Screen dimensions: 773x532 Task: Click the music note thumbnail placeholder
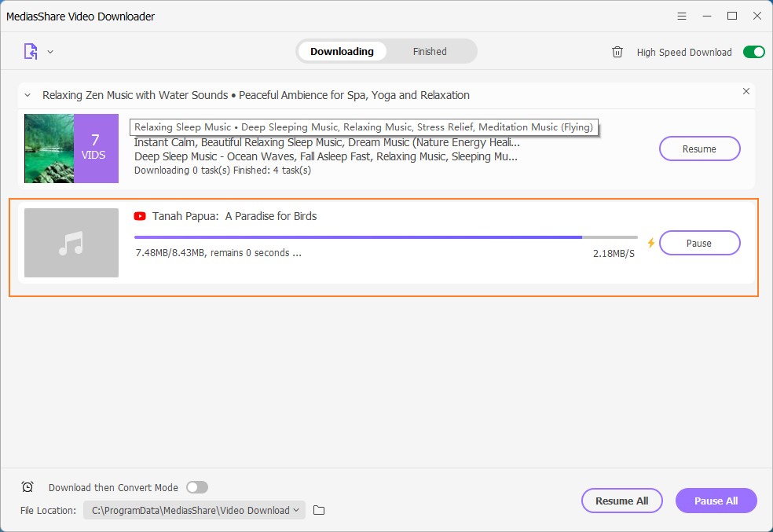coord(71,243)
